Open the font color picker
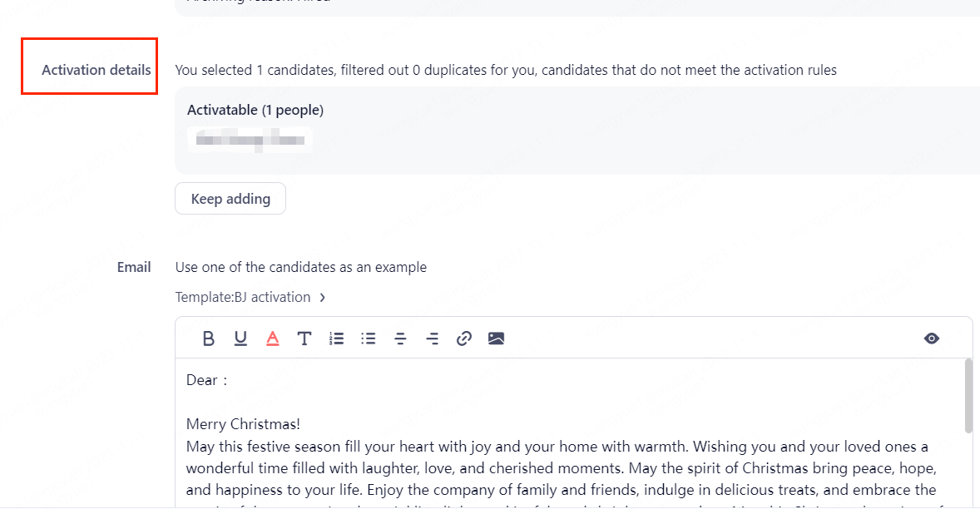The image size is (980, 509). (272, 339)
